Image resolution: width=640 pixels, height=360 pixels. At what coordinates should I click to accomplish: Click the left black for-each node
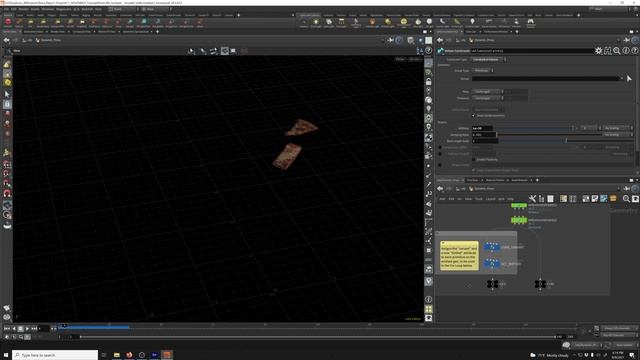(492, 284)
